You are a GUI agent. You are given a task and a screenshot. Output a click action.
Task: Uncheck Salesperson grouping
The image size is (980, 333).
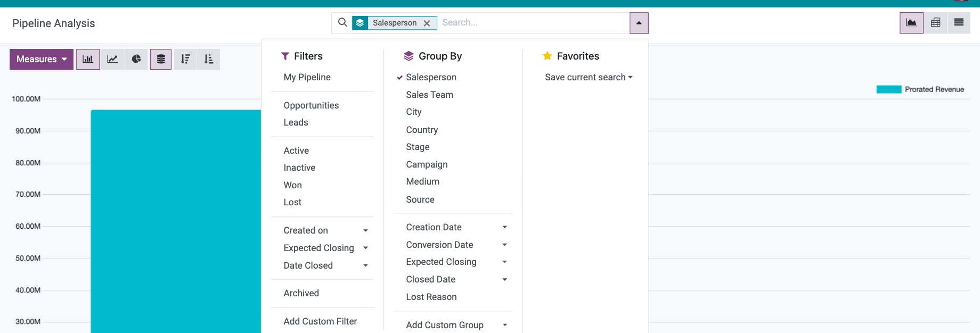coord(431,77)
